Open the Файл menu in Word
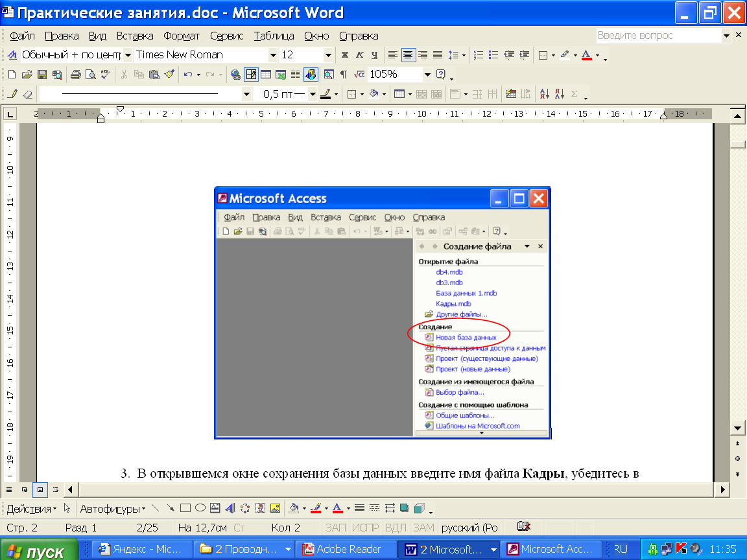Viewport: 747px width, 560px height. (x=23, y=36)
